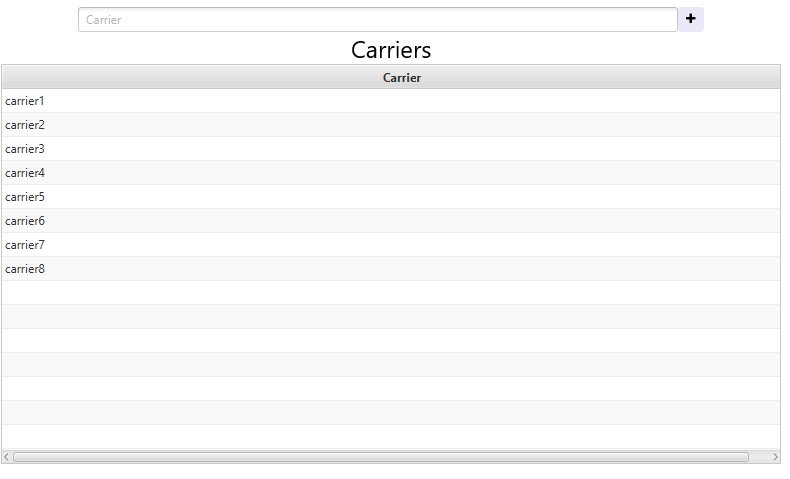The height and width of the screenshot is (479, 790).
Task: Click scrollbar track right of the thumb
Action: pos(758,457)
